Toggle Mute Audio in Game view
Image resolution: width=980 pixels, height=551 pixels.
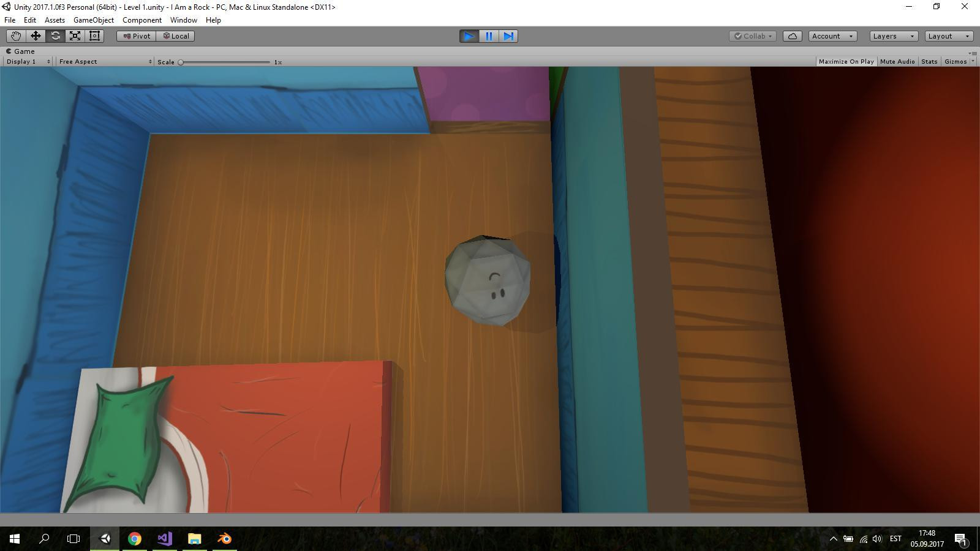(897, 62)
